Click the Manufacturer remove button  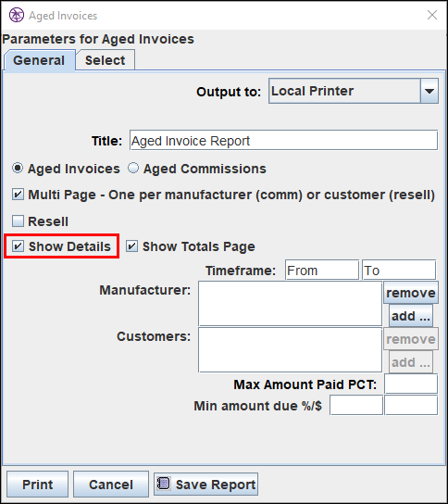tap(411, 293)
